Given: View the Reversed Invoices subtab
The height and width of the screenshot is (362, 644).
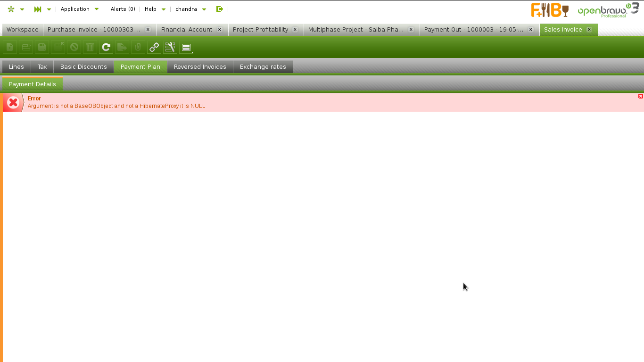Looking at the screenshot, I should coord(200,67).
